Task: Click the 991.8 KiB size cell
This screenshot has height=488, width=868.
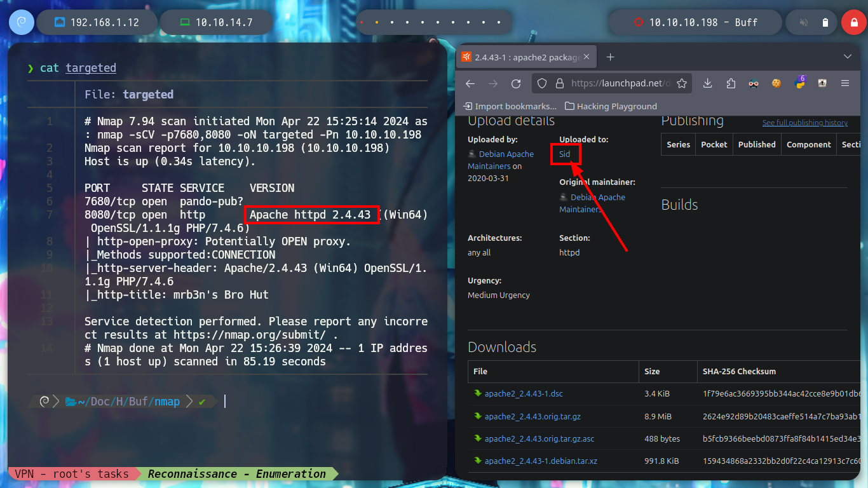Action: point(661,461)
